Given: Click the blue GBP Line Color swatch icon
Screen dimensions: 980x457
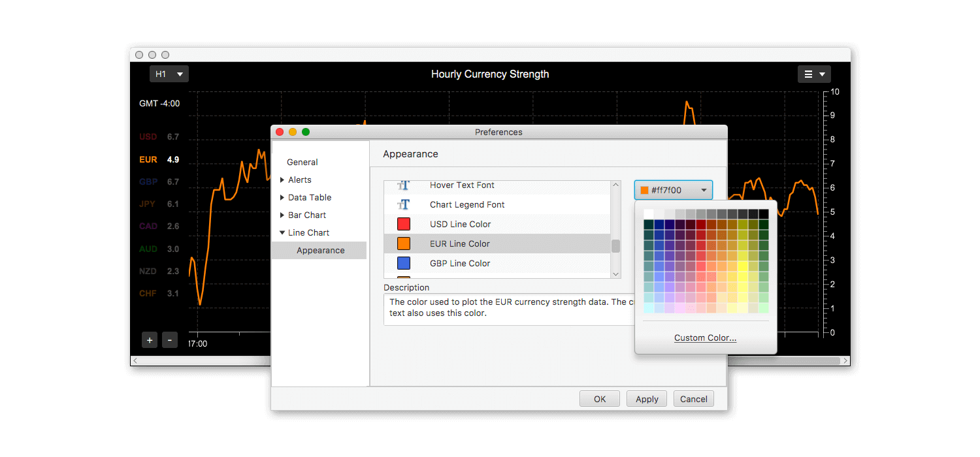Looking at the screenshot, I should [x=404, y=263].
